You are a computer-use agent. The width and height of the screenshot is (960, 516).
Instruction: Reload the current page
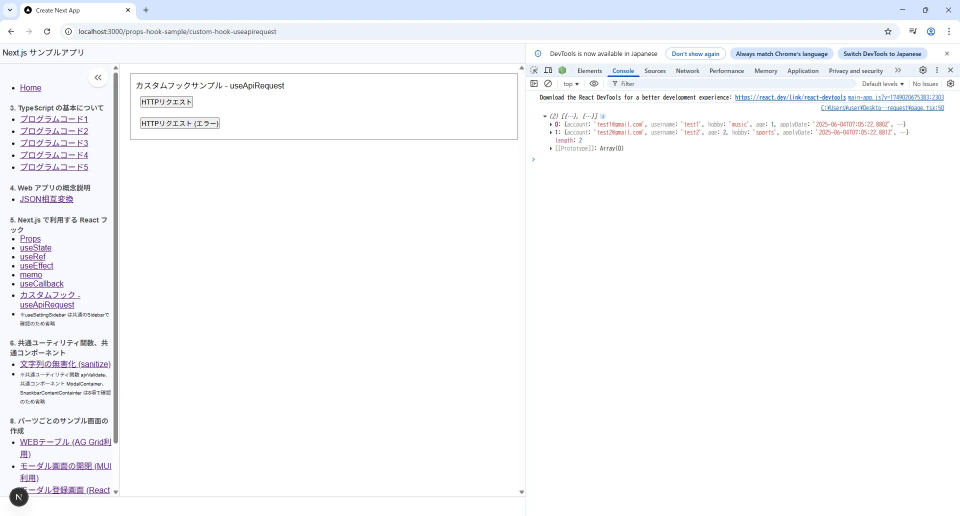click(x=47, y=31)
